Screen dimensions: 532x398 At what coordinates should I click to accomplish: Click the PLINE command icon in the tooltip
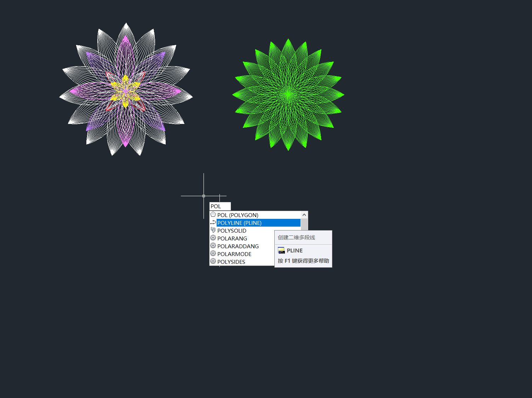point(281,250)
